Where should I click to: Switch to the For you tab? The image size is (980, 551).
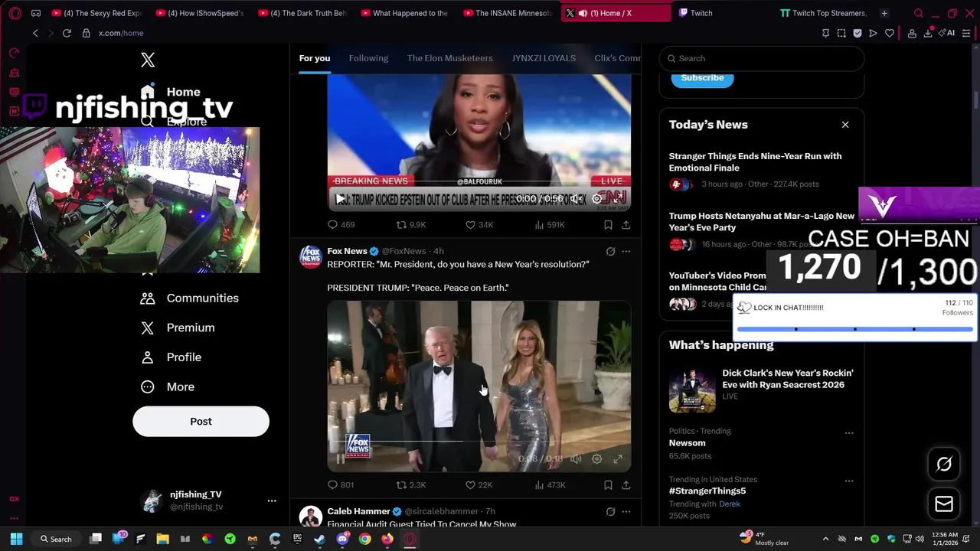coord(315,58)
